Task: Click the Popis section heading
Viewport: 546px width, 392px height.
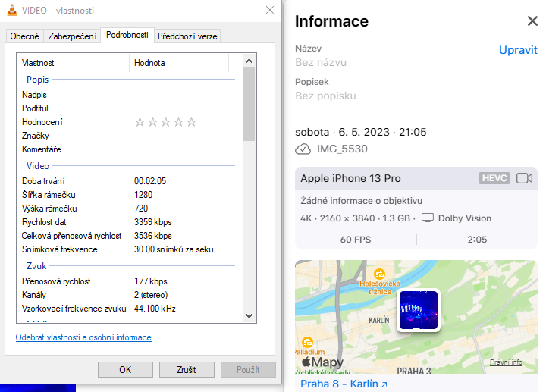Action: tap(38, 80)
